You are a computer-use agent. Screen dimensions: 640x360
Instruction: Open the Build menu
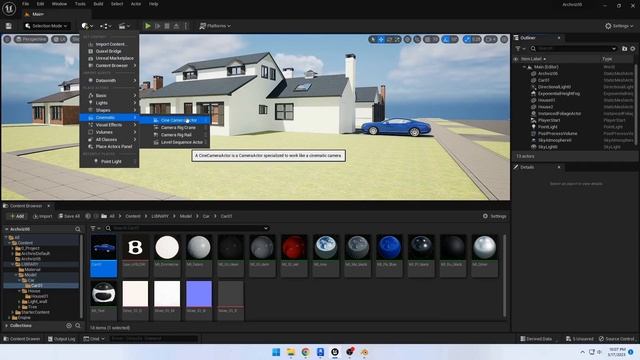pos(98,4)
